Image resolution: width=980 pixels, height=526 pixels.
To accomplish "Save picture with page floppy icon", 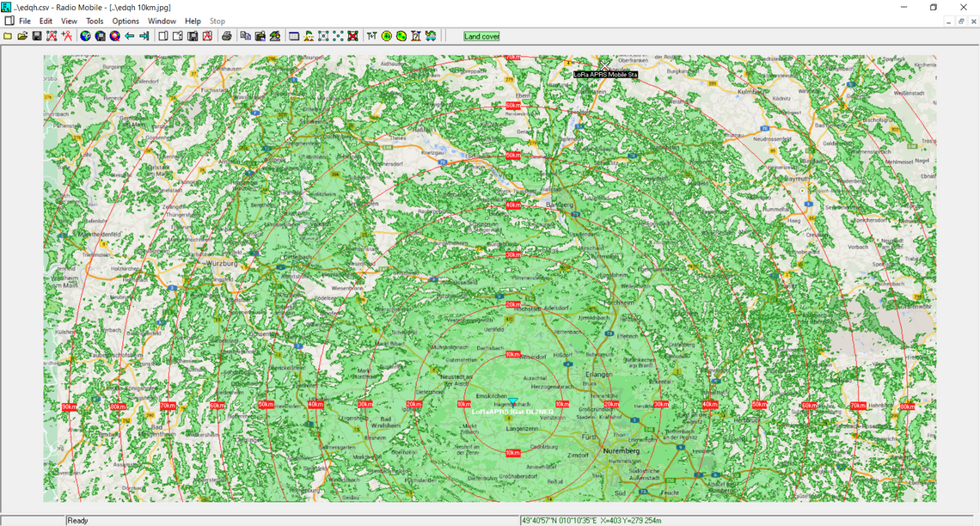I will pyautogui.click(x=193, y=36).
